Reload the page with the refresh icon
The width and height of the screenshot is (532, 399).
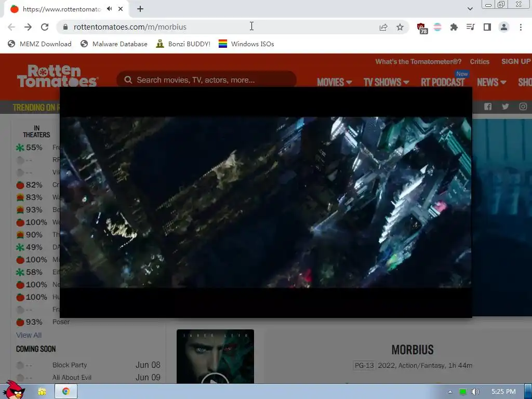tap(45, 27)
